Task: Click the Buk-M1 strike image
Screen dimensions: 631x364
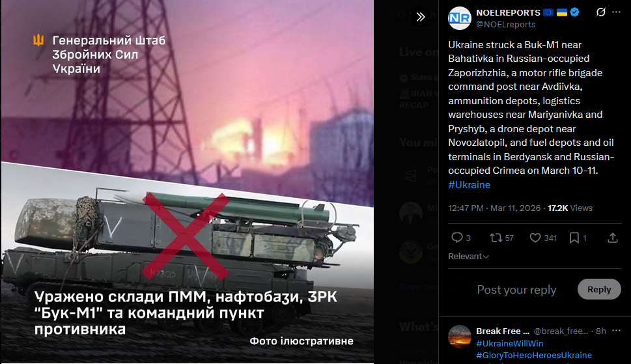Action: pos(187,182)
